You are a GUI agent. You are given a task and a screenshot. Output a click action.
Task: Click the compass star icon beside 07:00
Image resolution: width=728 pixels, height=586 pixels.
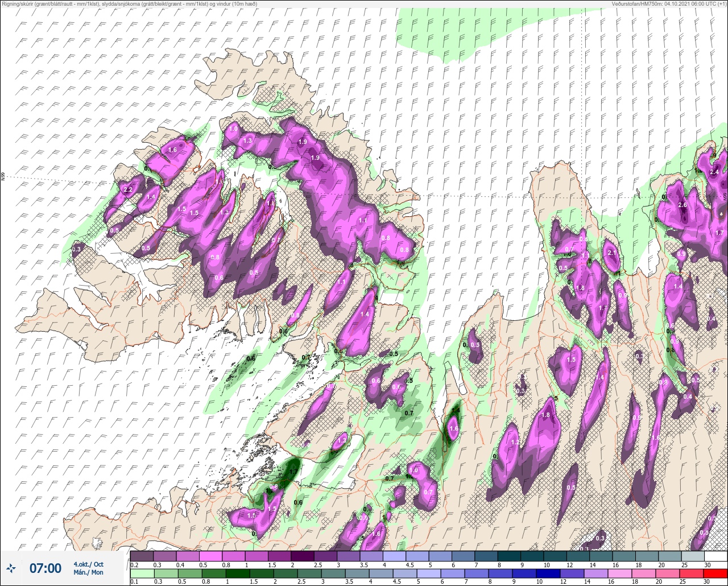click(x=11, y=568)
